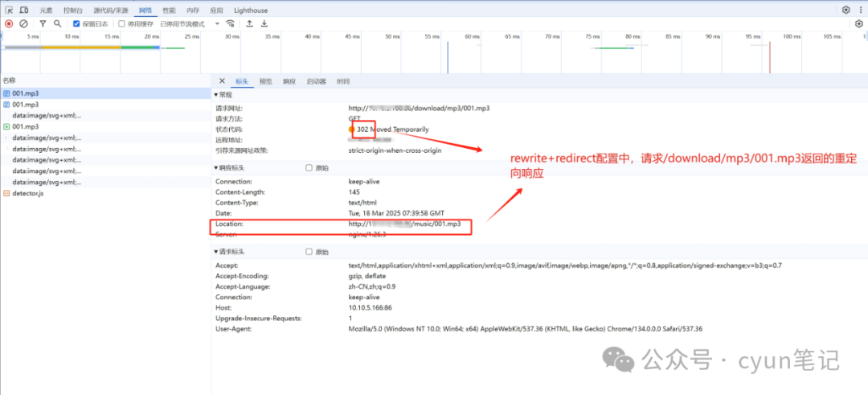Open network search magnifier icon

(57, 24)
